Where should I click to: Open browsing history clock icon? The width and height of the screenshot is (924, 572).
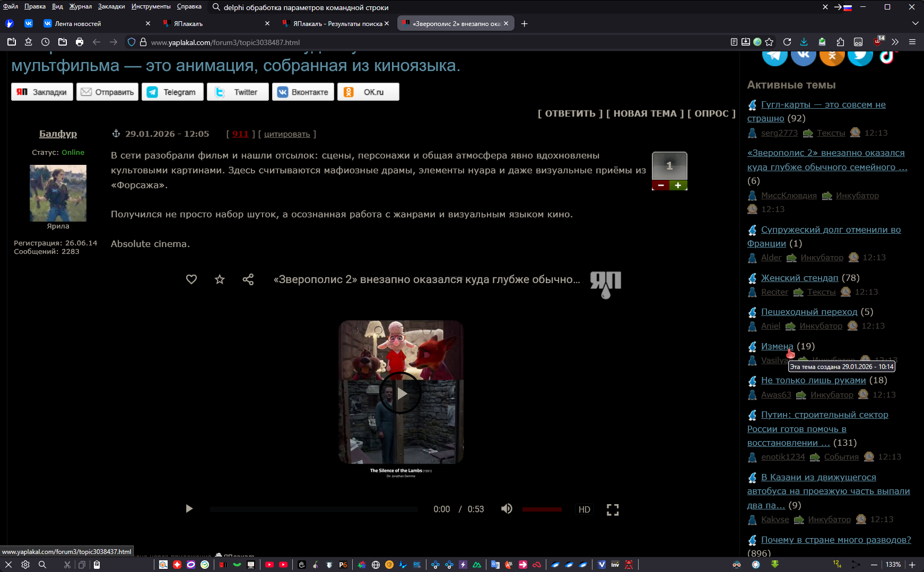point(46,42)
